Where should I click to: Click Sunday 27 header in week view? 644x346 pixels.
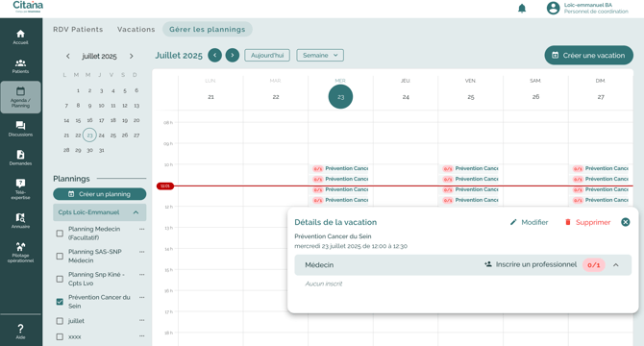(x=601, y=97)
